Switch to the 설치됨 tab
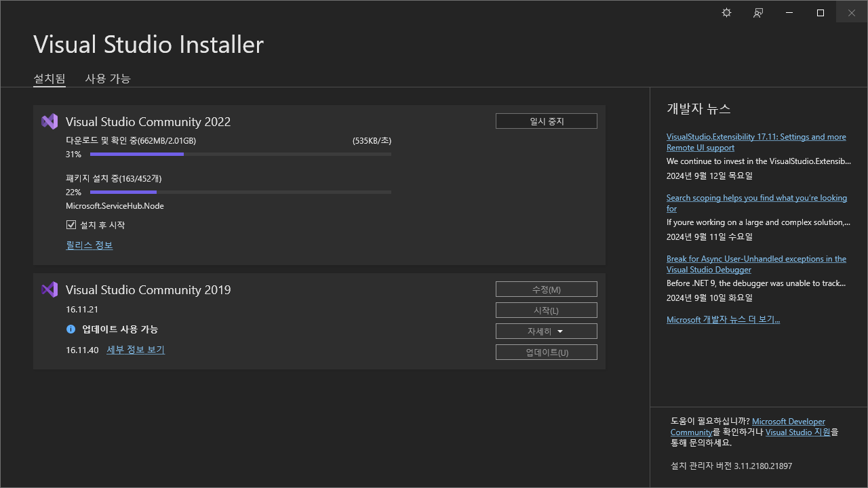 pos(50,79)
